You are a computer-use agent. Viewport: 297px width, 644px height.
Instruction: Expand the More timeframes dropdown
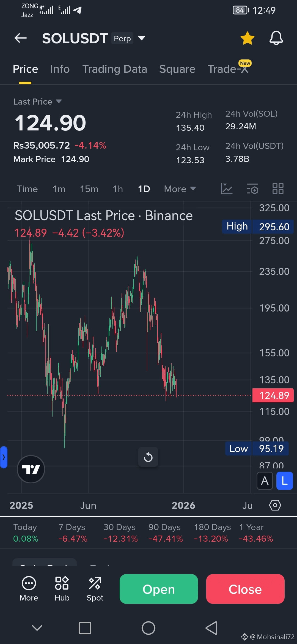point(180,189)
